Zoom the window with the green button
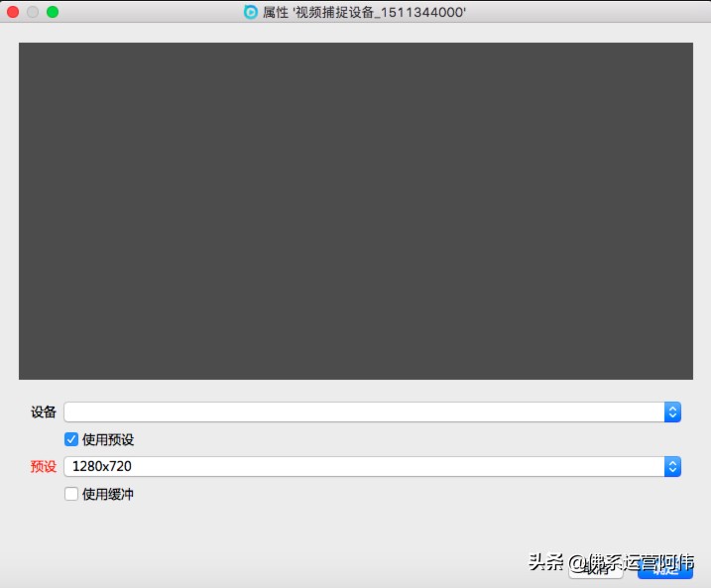The height and width of the screenshot is (588, 711). [53, 12]
